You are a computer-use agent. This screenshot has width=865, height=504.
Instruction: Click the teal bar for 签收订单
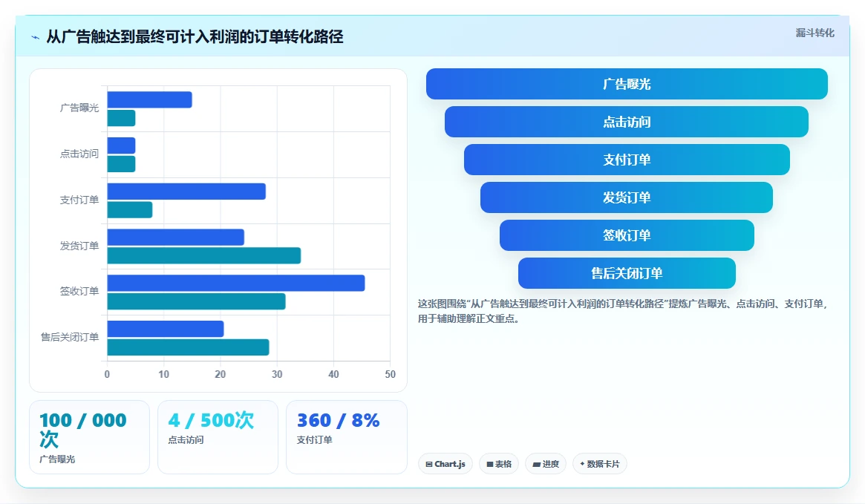[x=197, y=301]
